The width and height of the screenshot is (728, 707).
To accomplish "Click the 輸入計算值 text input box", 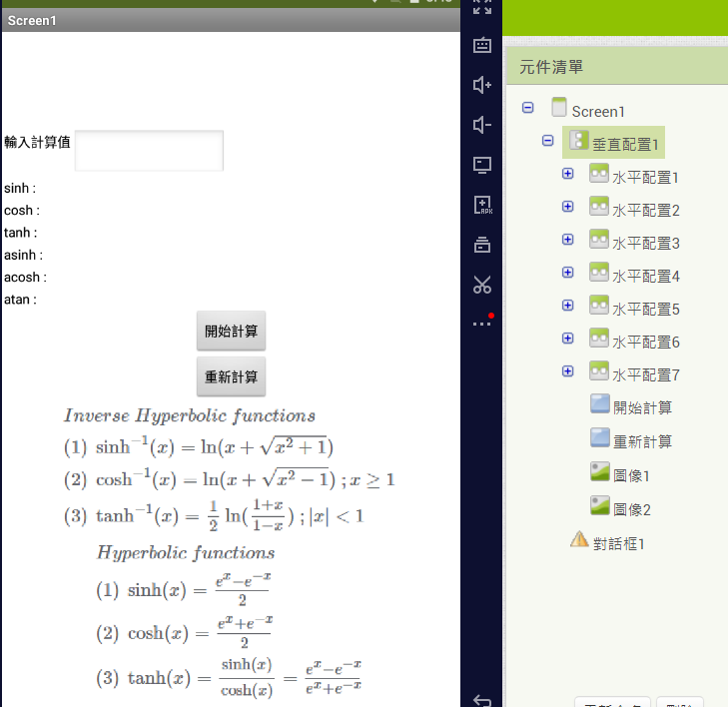I will pos(149,151).
